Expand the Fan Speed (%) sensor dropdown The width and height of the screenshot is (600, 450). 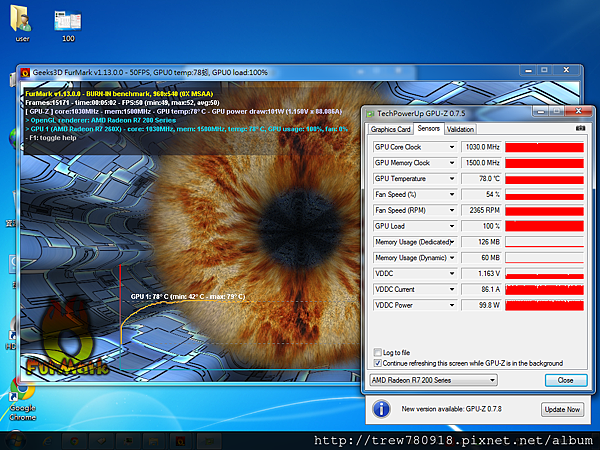pos(452,194)
